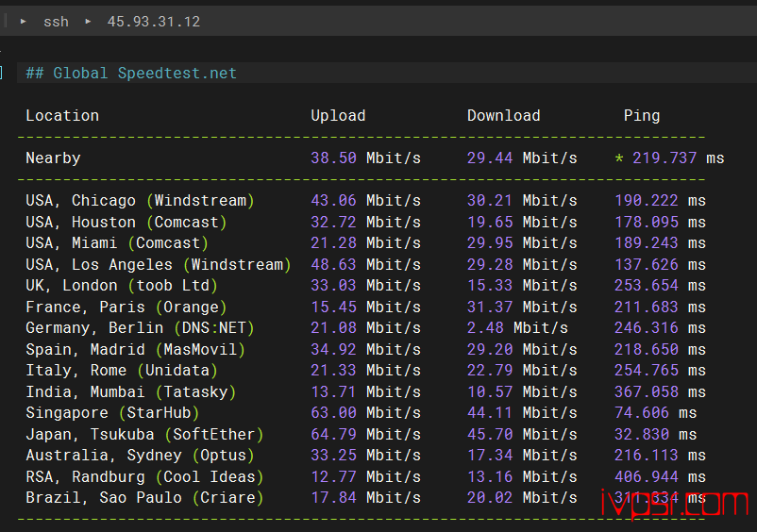Select Nearby upload value 38.50

[333, 158]
